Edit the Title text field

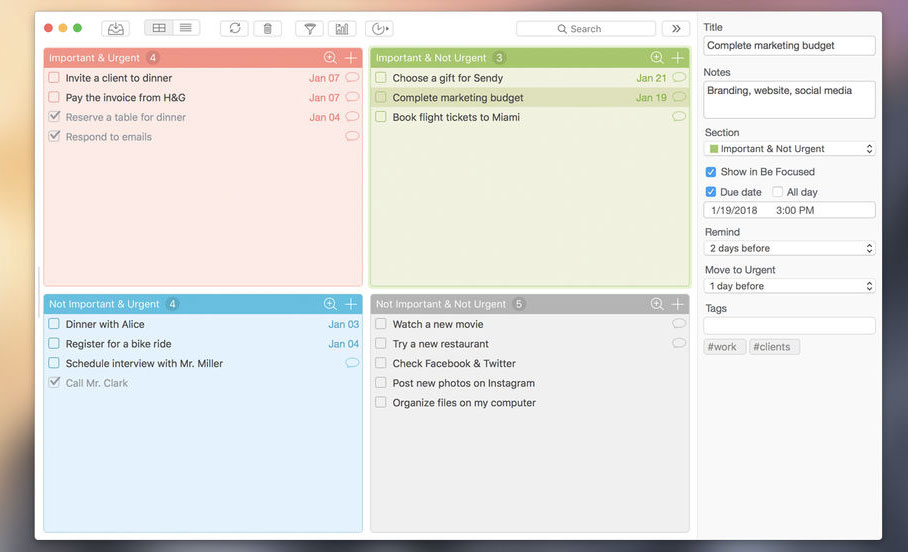(789, 45)
